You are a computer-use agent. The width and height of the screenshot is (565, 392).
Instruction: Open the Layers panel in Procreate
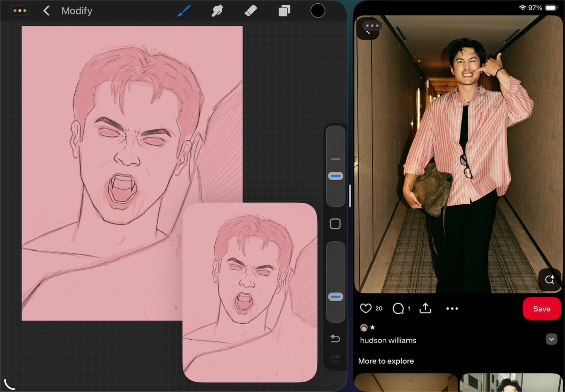coord(284,10)
